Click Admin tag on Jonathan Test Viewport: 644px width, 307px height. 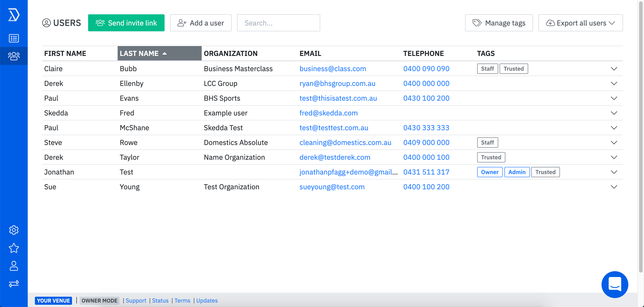(x=517, y=172)
